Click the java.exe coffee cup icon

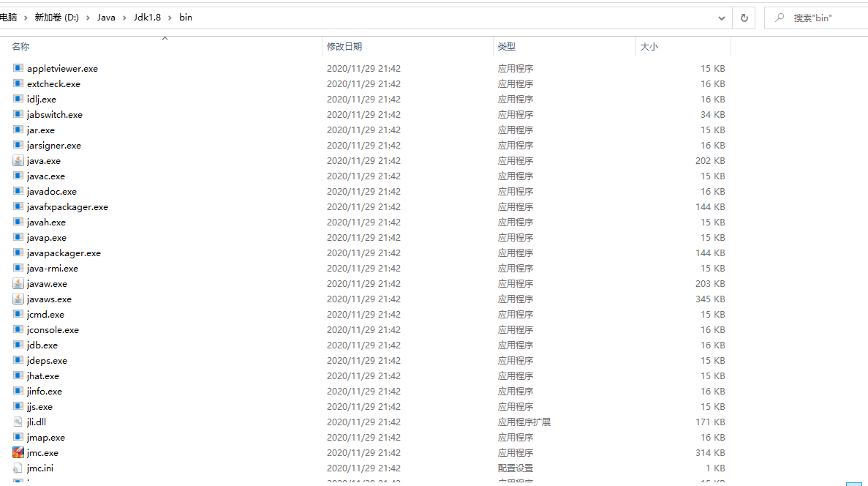18,161
